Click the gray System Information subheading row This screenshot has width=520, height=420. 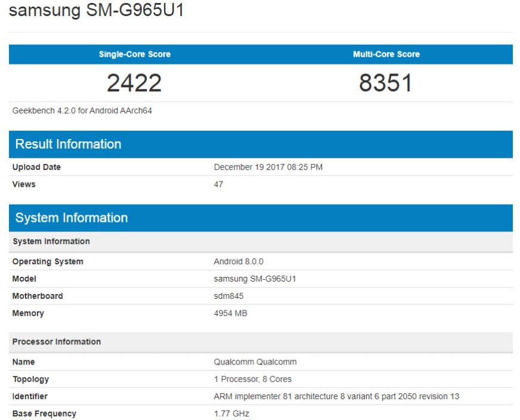click(x=261, y=242)
